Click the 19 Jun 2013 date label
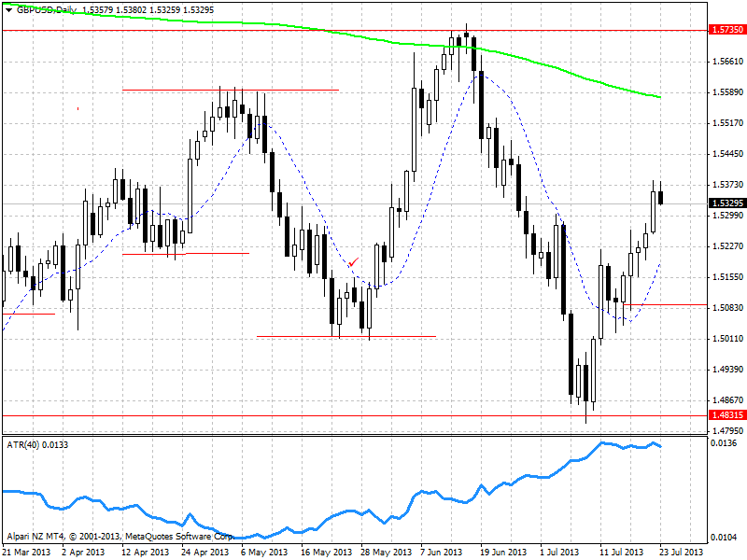 pyautogui.click(x=503, y=553)
